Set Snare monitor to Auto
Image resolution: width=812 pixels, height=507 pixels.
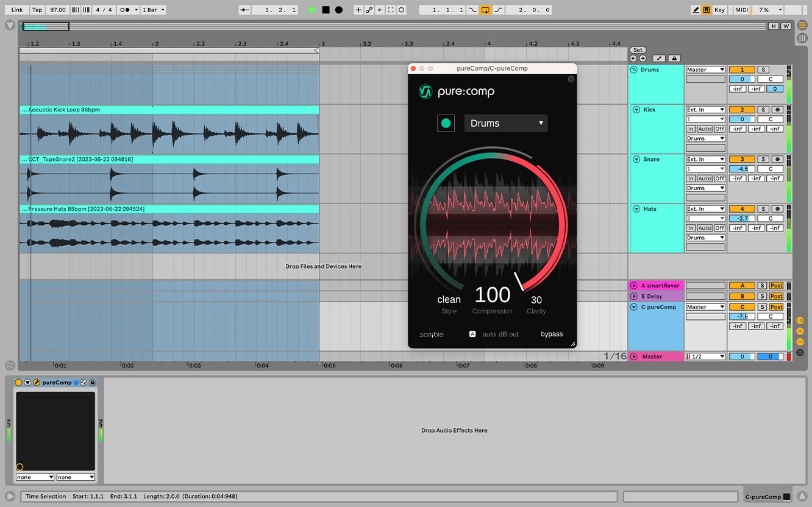705,179
